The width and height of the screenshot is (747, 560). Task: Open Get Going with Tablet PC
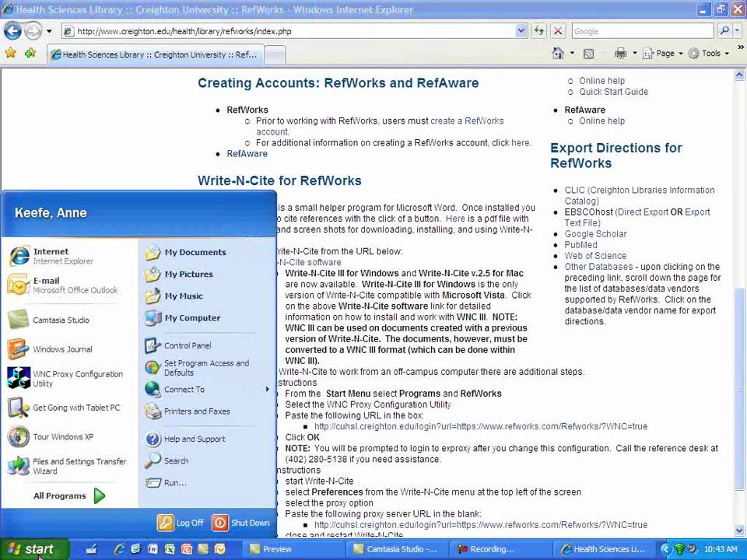coord(69,408)
